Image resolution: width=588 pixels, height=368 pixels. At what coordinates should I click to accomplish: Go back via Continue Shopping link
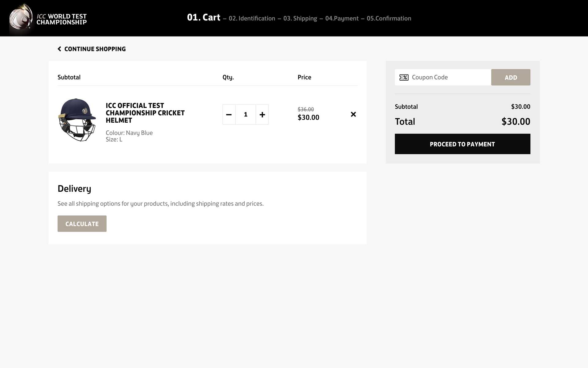click(x=95, y=49)
